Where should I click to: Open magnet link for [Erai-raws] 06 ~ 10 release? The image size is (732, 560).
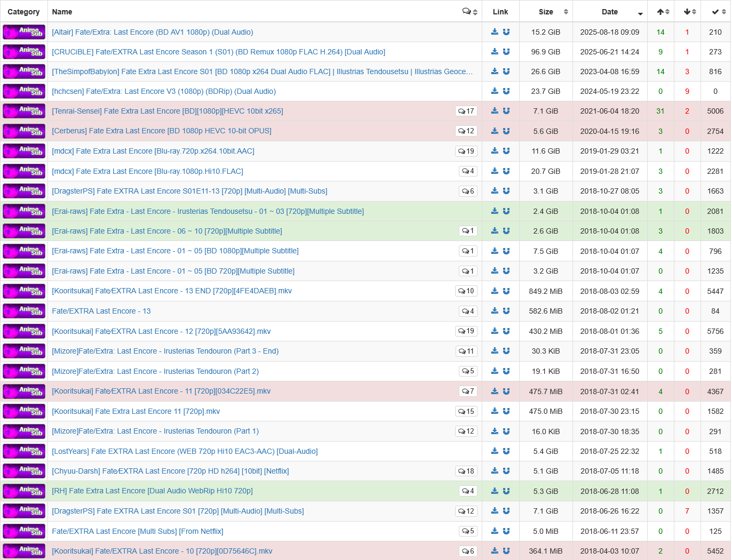coord(506,231)
